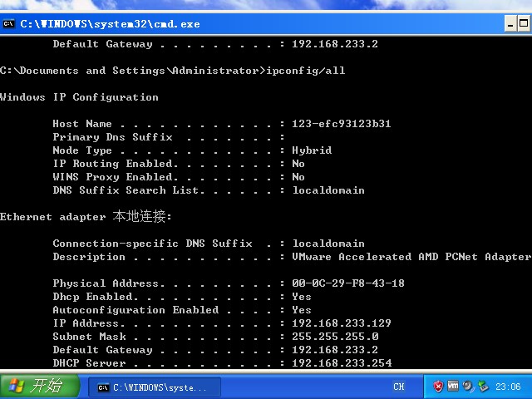Click the 'Connection-specific DNS Suffix' line
This screenshot has width=532, height=399.
click(x=209, y=244)
